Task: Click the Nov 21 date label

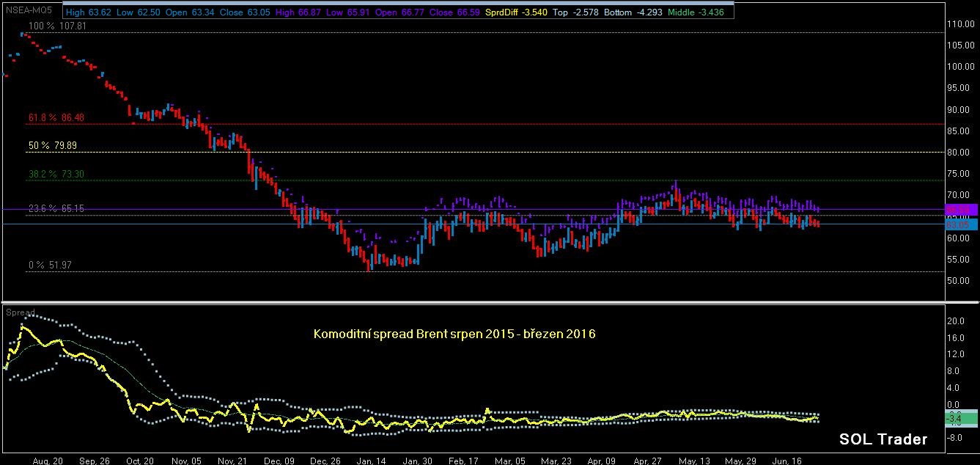Action: pos(232,461)
